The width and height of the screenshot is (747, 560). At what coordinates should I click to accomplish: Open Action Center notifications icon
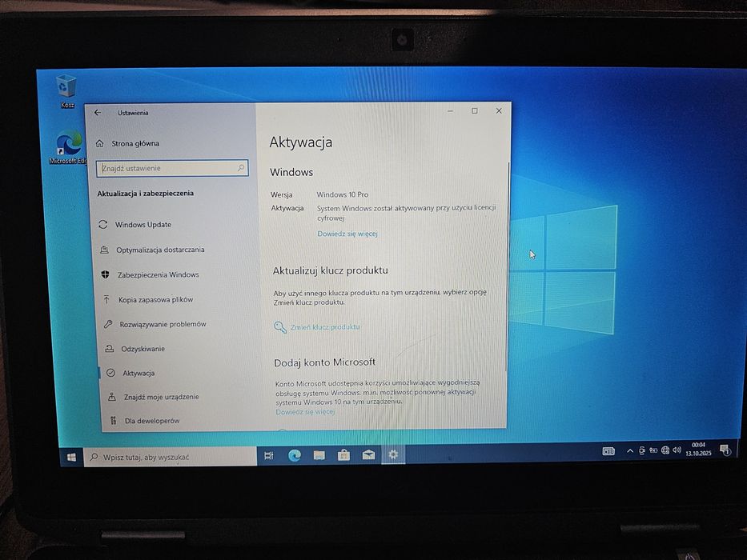coord(725,449)
